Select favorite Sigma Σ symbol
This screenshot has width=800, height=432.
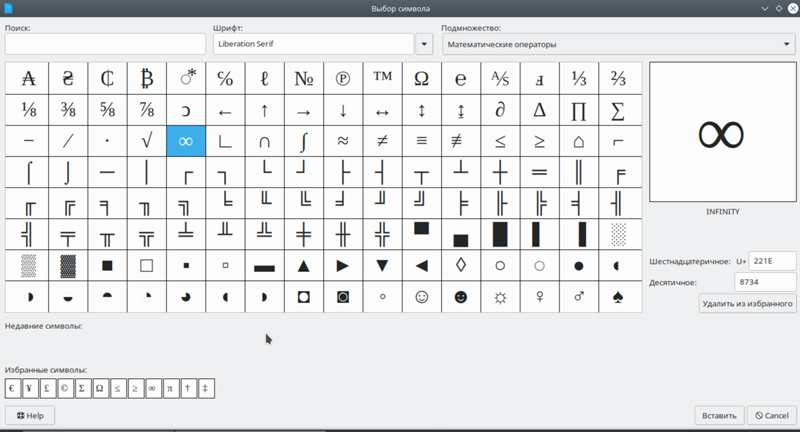click(83, 389)
